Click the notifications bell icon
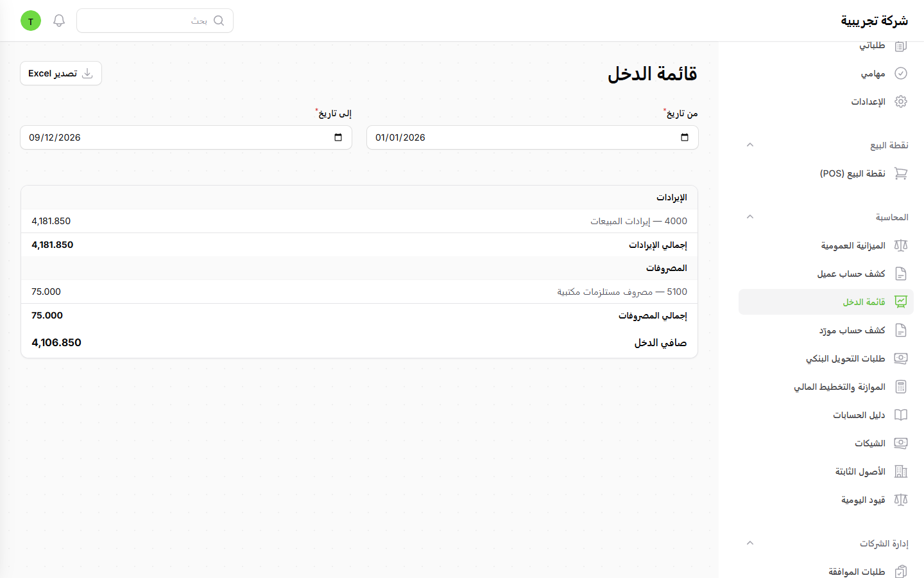This screenshot has width=924, height=578. [x=59, y=21]
